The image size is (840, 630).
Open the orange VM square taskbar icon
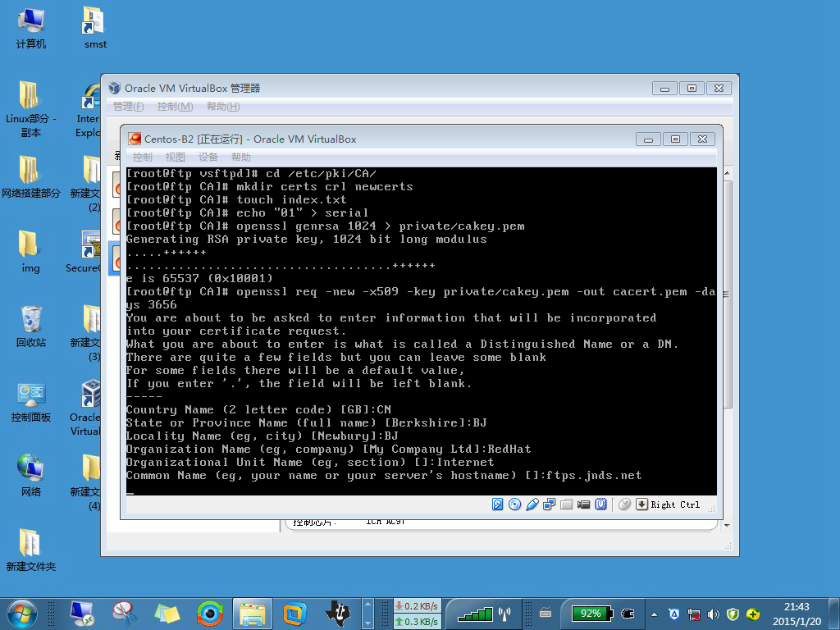click(x=294, y=614)
